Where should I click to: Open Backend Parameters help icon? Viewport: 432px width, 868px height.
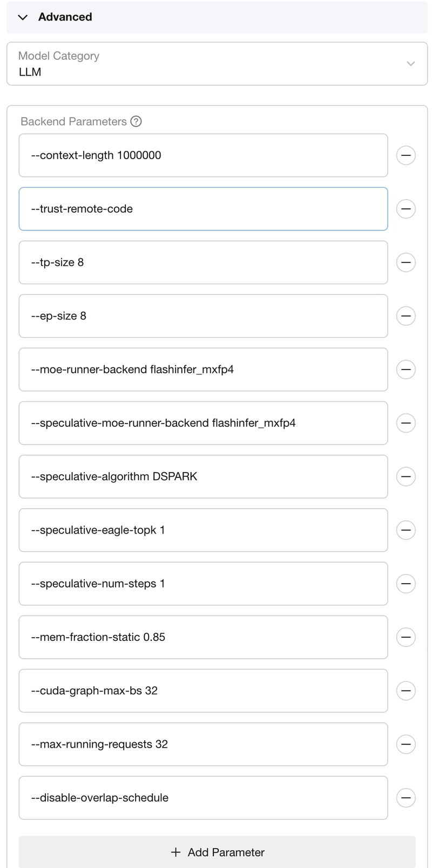[x=136, y=121]
